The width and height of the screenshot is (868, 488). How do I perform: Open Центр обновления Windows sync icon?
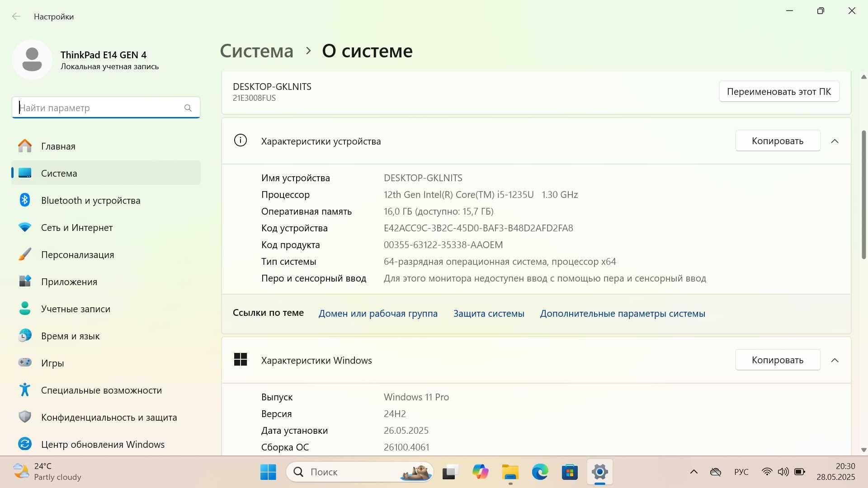[25, 444]
